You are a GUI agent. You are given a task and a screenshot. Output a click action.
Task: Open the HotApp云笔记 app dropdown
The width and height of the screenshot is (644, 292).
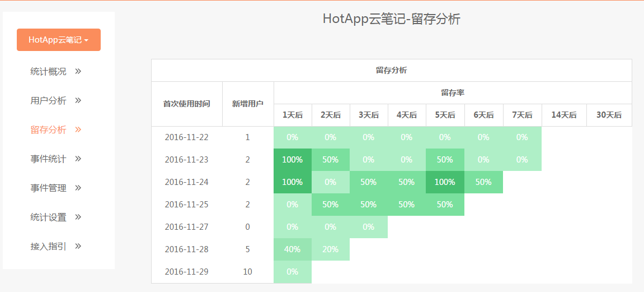(x=59, y=40)
